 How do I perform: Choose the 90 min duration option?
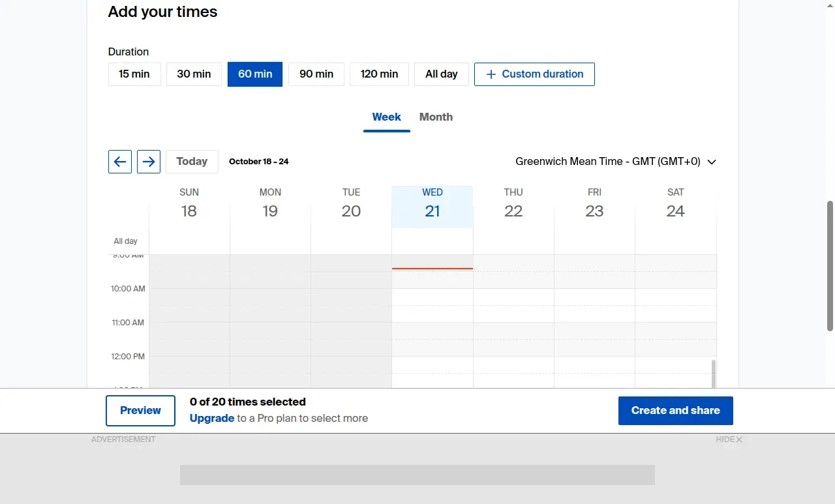click(316, 74)
